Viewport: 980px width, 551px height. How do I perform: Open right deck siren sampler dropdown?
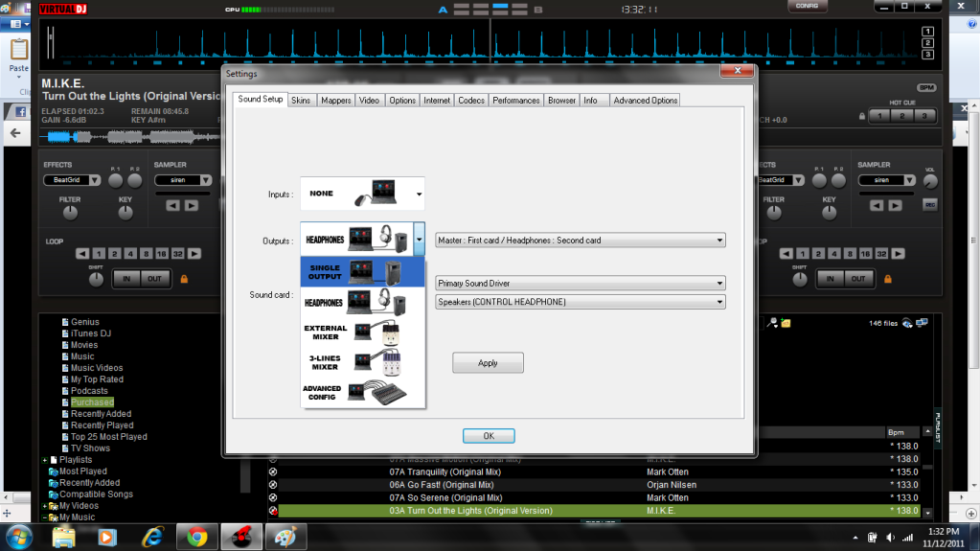[887, 180]
